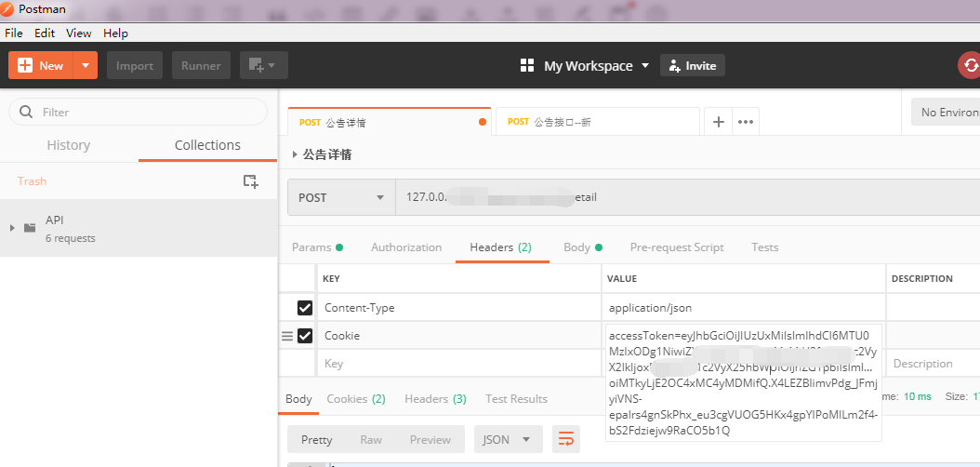The image size is (980, 467).
Task: Open the Edit menu
Action: (x=45, y=33)
